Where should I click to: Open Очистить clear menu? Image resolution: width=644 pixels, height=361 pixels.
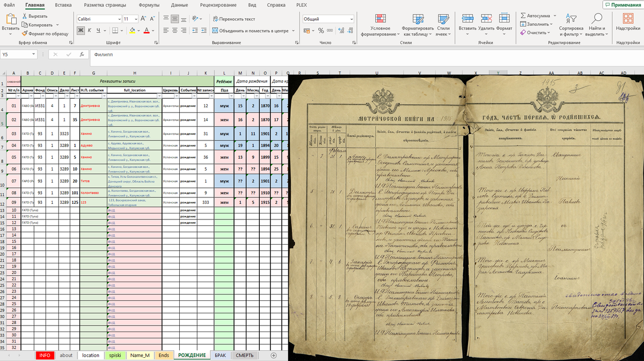coord(536,33)
